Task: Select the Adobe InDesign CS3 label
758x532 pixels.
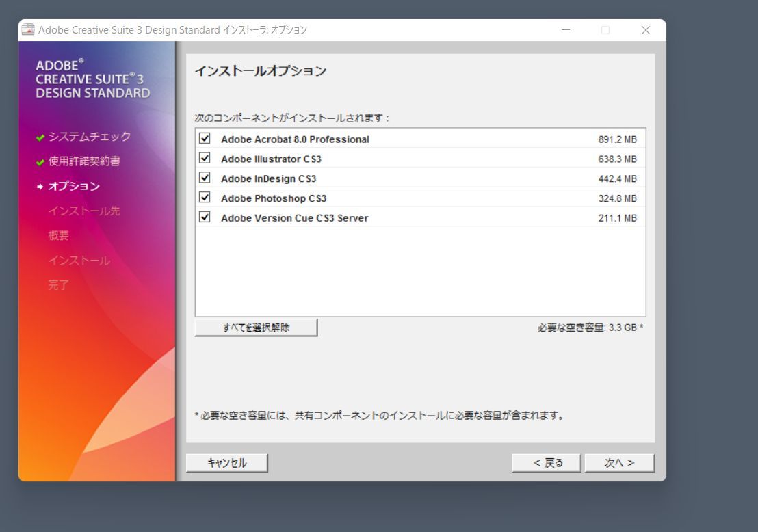Action: [x=268, y=178]
